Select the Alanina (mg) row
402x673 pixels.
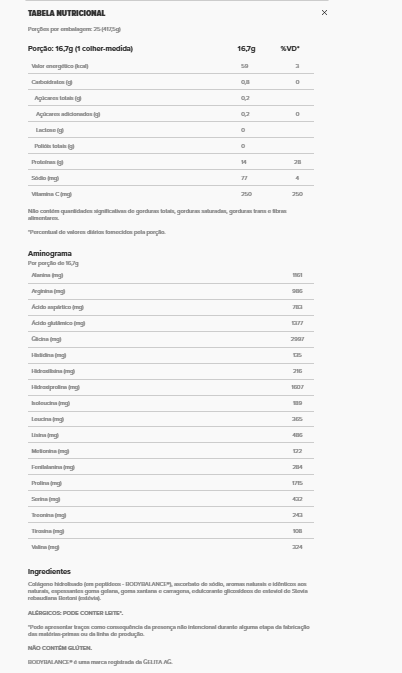pos(171,275)
